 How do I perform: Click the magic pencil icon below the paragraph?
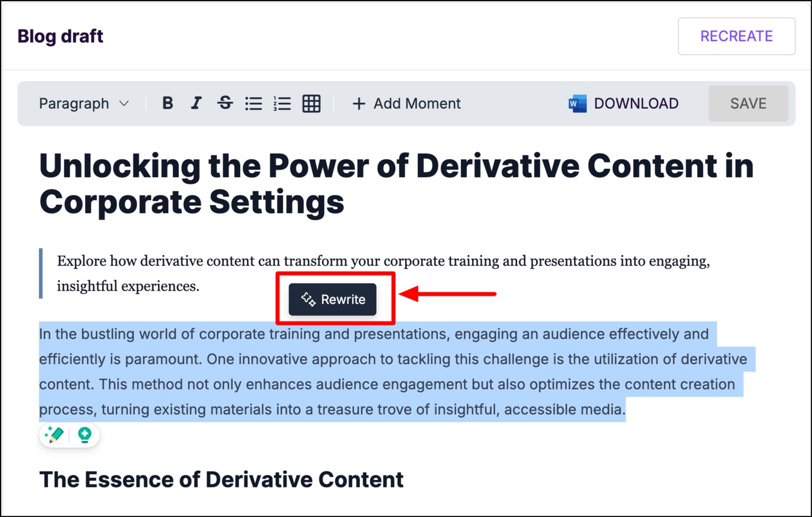(54, 435)
